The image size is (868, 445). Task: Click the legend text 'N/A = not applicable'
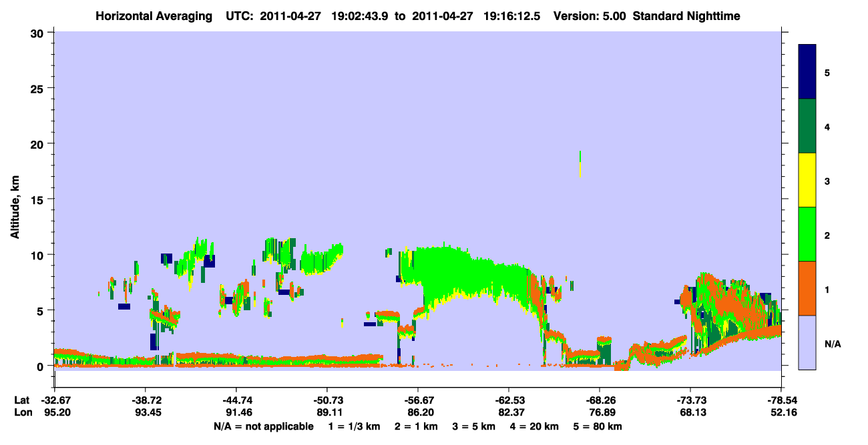263,426
